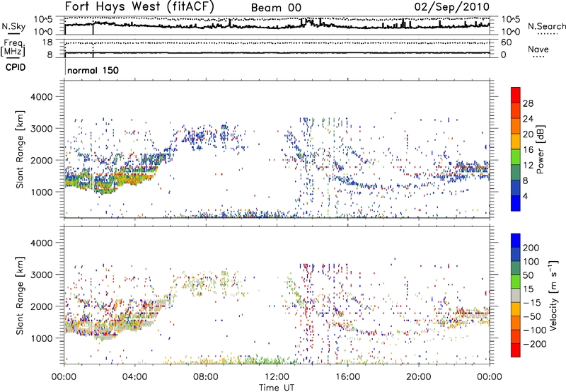566x392 pixels.
Task: Click the blue top segment of Velocity colorbar
Action: 515,240
